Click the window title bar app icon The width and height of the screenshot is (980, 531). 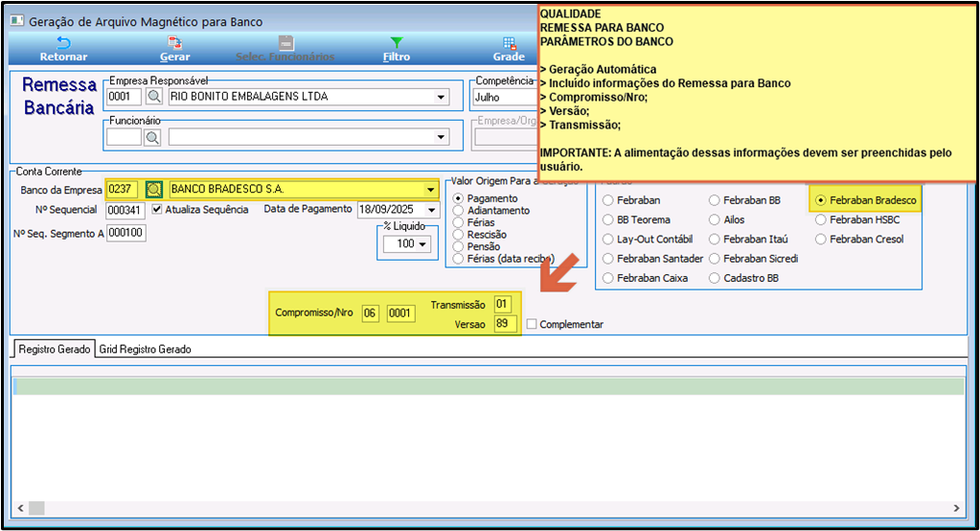click(17, 21)
